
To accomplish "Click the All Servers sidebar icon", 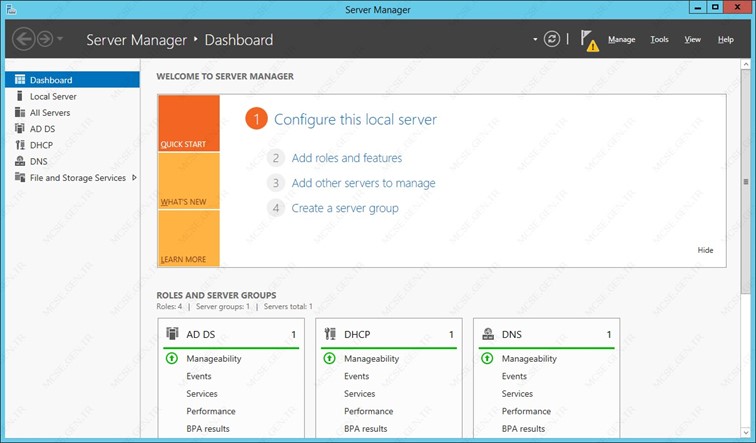I will pos(20,112).
